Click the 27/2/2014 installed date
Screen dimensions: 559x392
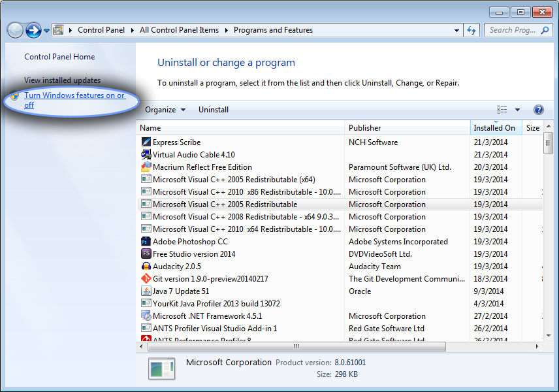(x=490, y=316)
